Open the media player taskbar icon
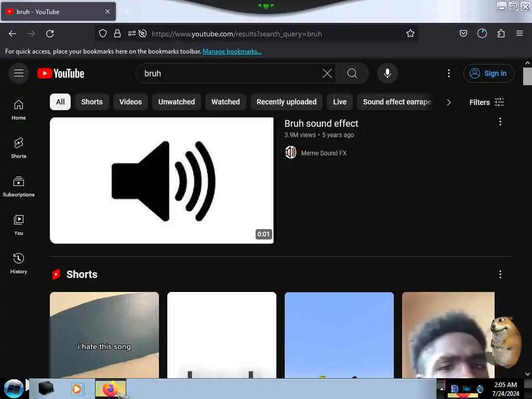Image resolution: width=532 pixels, height=399 pixels. (77, 389)
